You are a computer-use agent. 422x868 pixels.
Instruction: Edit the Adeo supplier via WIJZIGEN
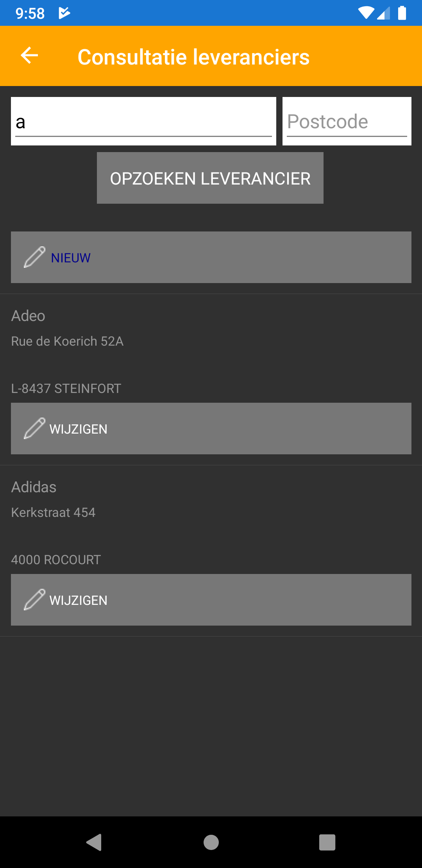coord(211,429)
